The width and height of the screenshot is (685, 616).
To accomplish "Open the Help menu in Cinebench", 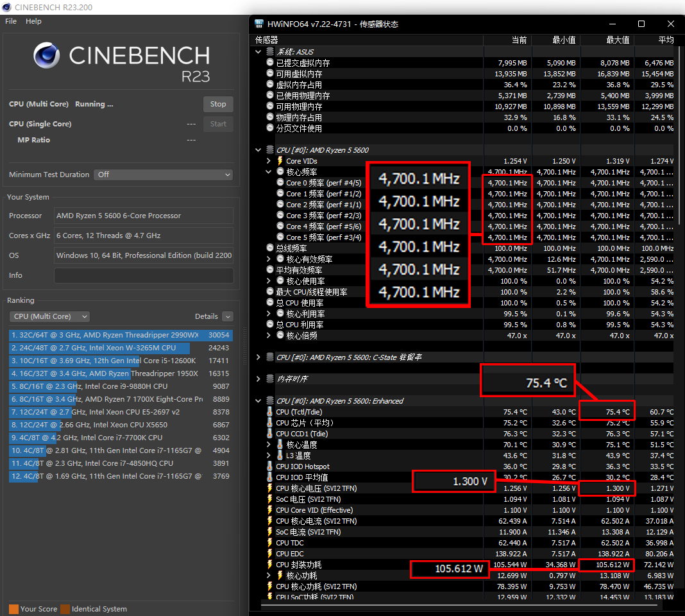I will [x=33, y=21].
